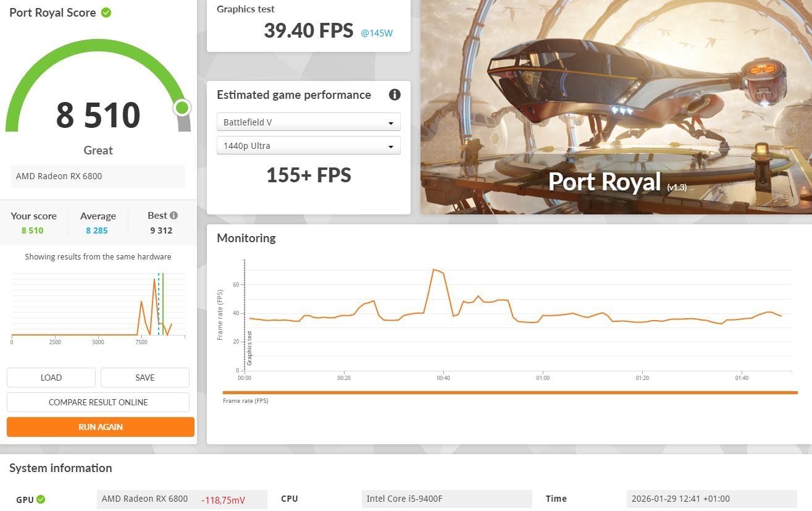Click the green marker on the score gauge

[x=182, y=108]
